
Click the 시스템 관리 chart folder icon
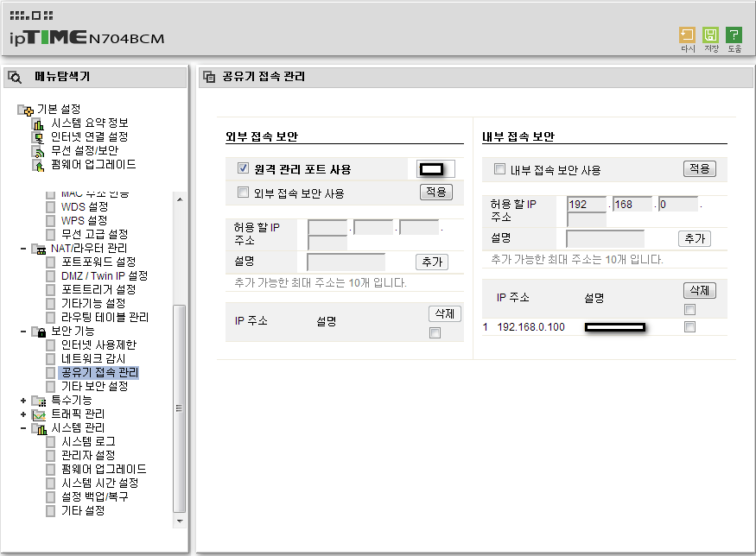(39, 428)
